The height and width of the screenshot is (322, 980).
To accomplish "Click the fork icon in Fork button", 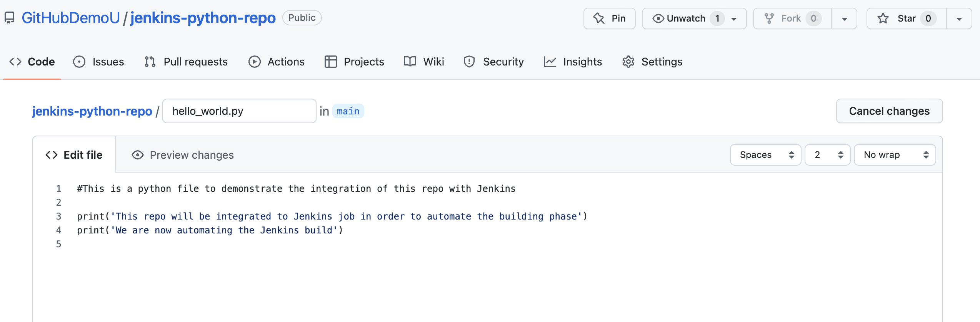I will (x=769, y=18).
